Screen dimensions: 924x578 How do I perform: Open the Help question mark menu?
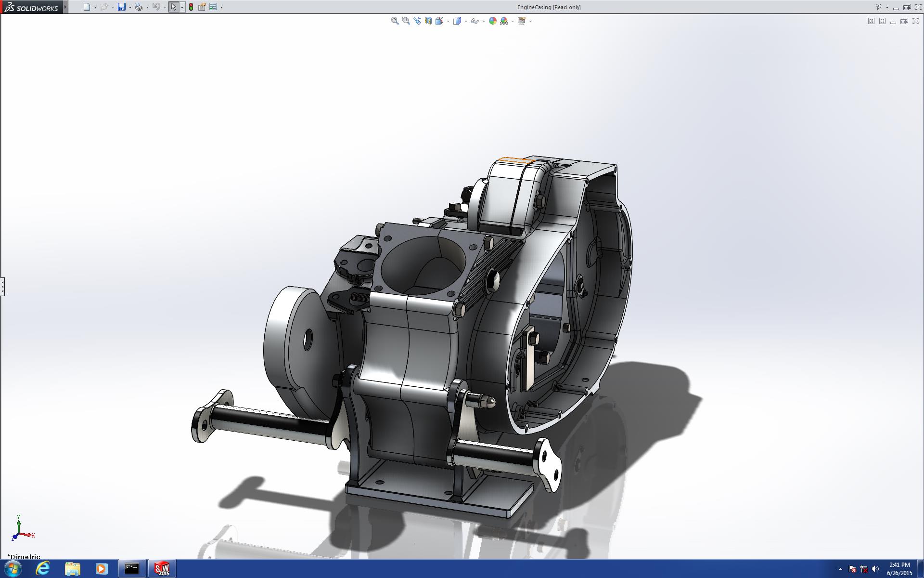click(x=878, y=7)
